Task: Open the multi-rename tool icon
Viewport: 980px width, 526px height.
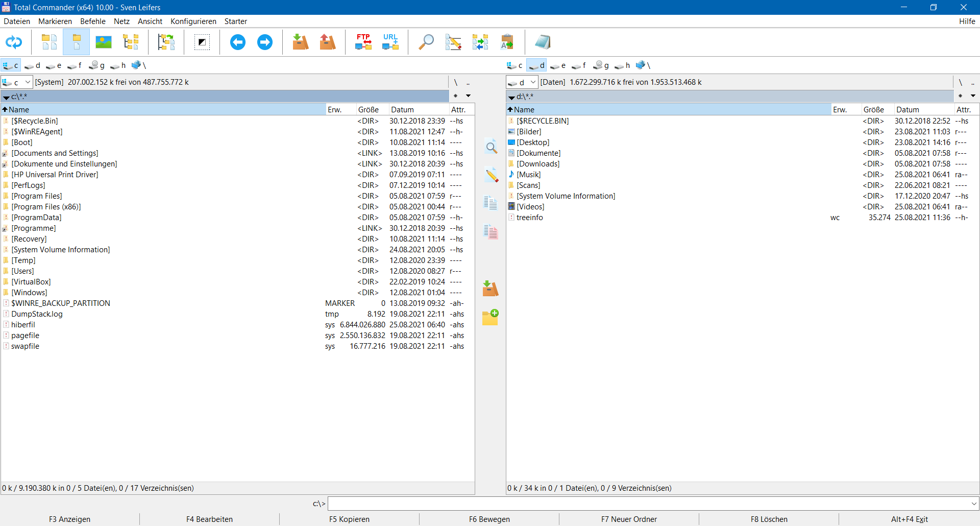Action: point(453,42)
